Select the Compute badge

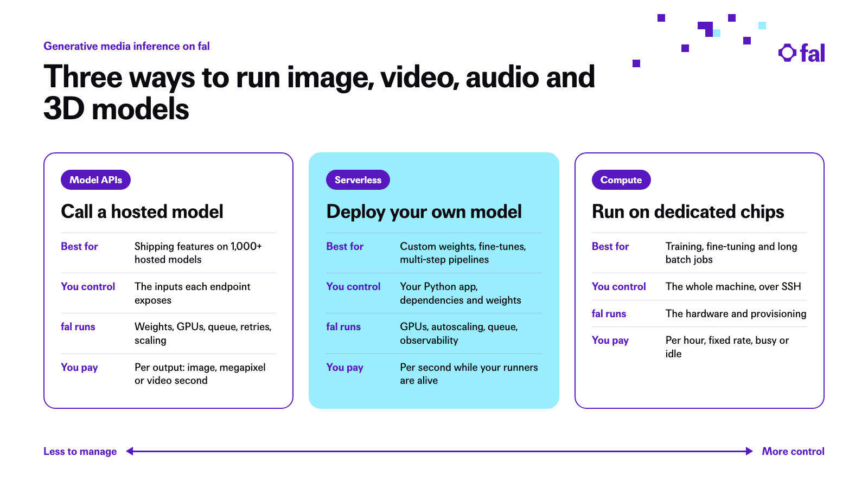[621, 180]
